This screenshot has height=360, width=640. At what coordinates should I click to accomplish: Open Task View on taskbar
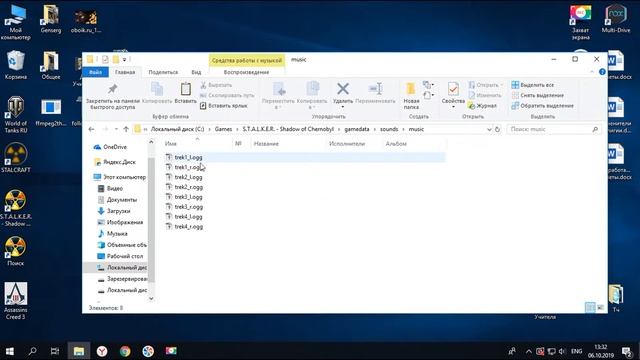[x=55, y=351]
